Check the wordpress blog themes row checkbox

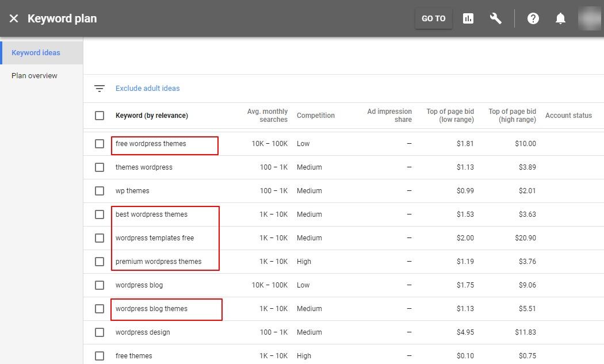click(100, 309)
